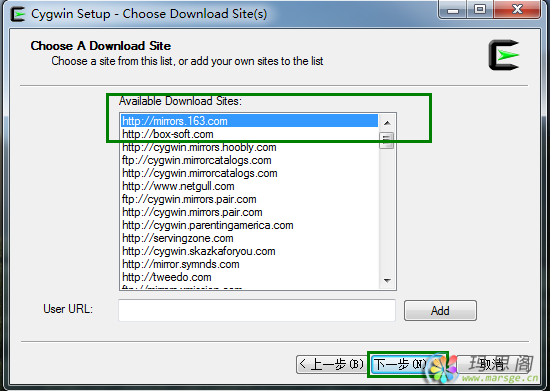This screenshot has width=550, height=391.
Task: Click the site list scroll-up arrow
Action: pos(387,123)
